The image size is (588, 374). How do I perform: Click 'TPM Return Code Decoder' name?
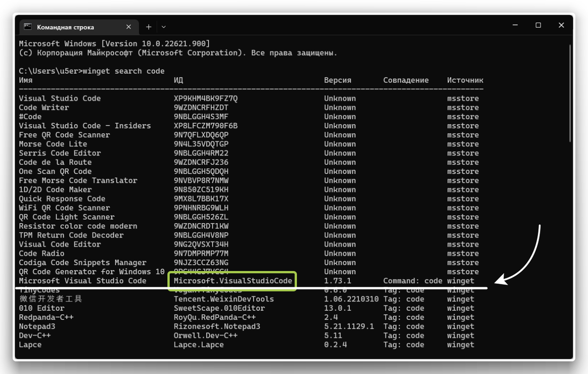pyautogui.click(x=72, y=235)
